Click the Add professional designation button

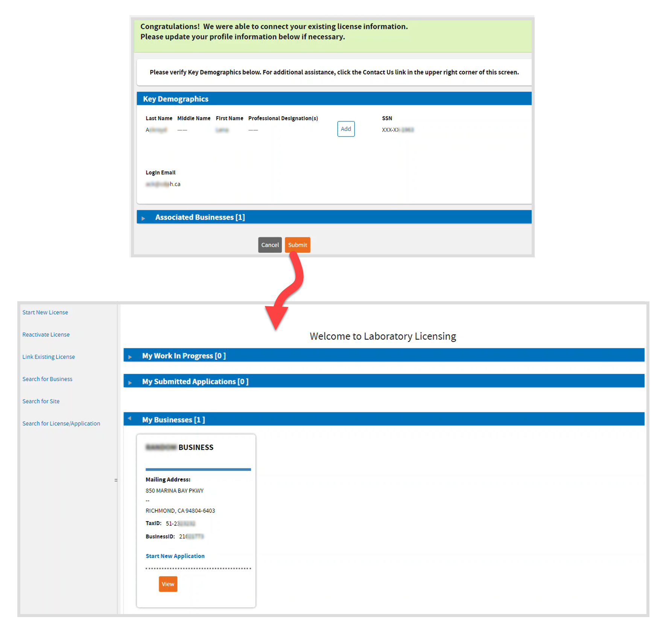pyautogui.click(x=345, y=129)
